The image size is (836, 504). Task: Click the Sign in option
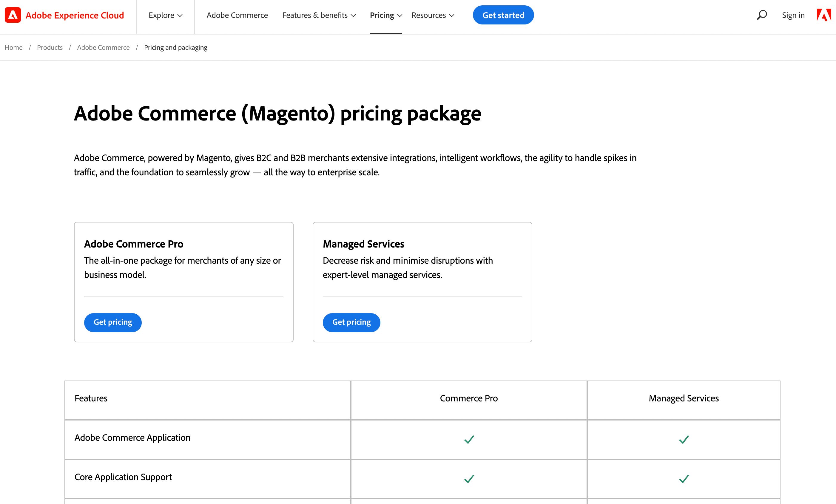tap(793, 15)
